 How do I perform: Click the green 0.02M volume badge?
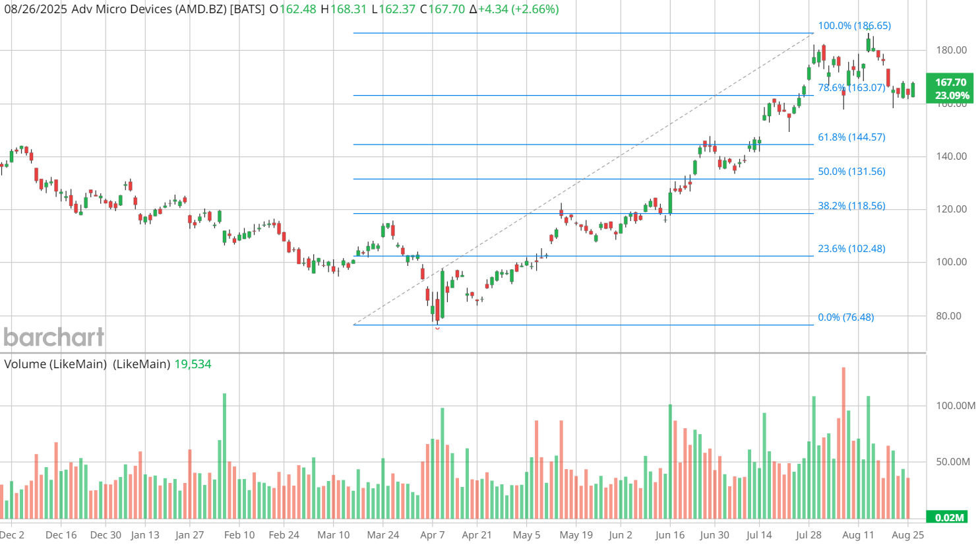point(950,517)
